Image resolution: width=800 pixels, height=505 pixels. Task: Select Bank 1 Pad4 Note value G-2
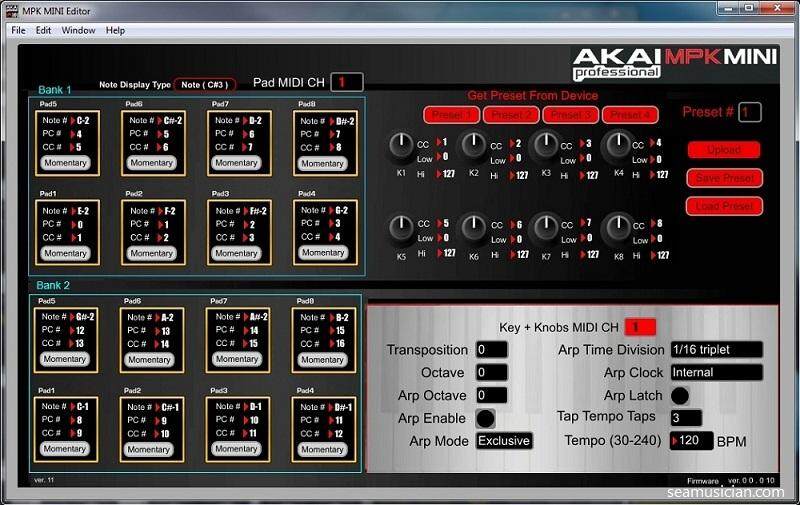point(341,210)
